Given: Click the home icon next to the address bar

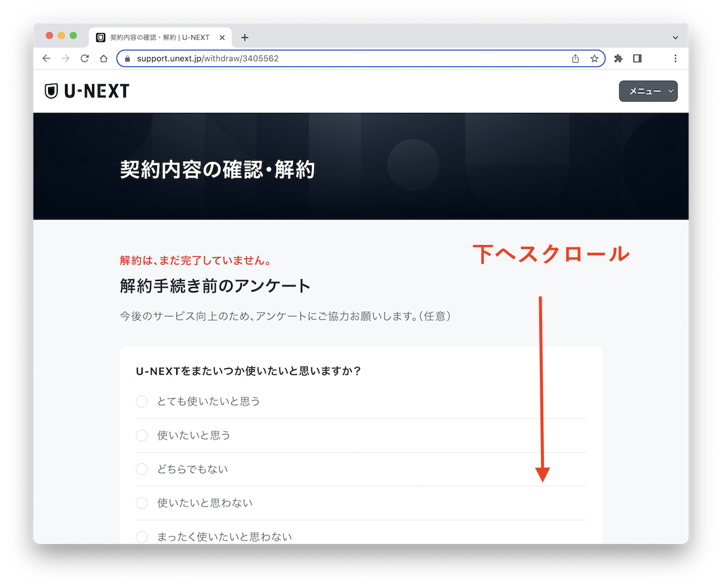Looking at the screenshot, I should pos(103,58).
